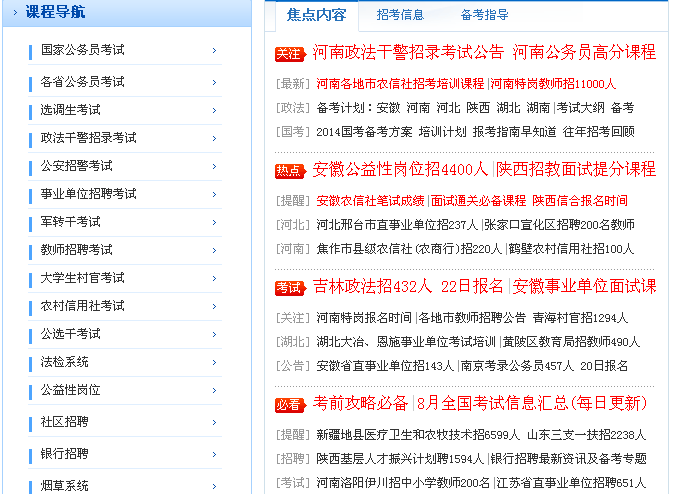Expand the 社区招聘 row arrow
Image resolution: width=673 pixels, height=494 pixels.
214,423
